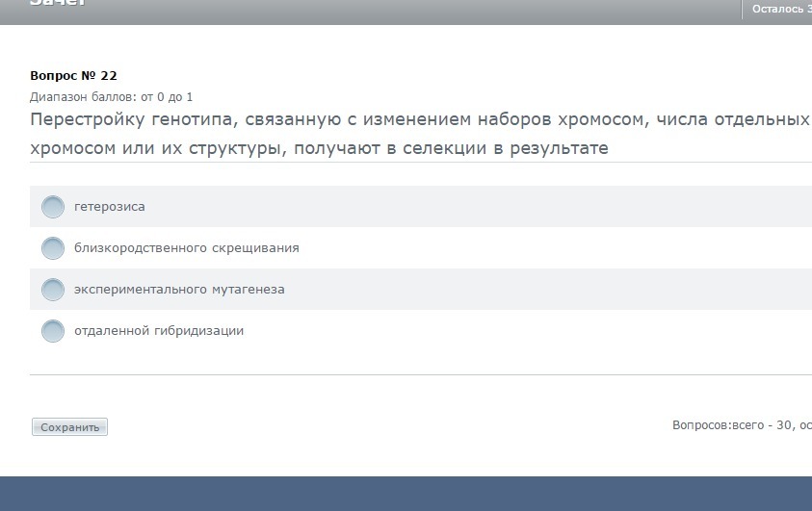The image size is (812, 511).
Task: Pick the отдаленной гибридизации radio button
Action: point(53,331)
